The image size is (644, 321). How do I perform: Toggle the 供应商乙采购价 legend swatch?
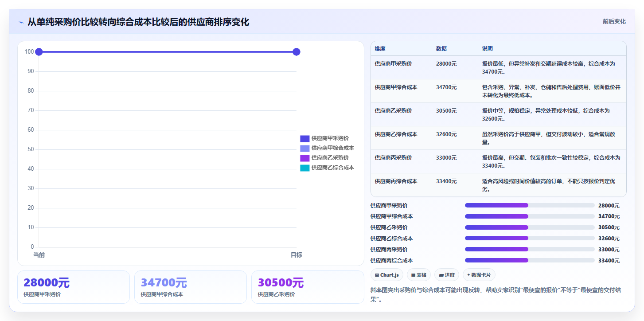click(x=304, y=158)
